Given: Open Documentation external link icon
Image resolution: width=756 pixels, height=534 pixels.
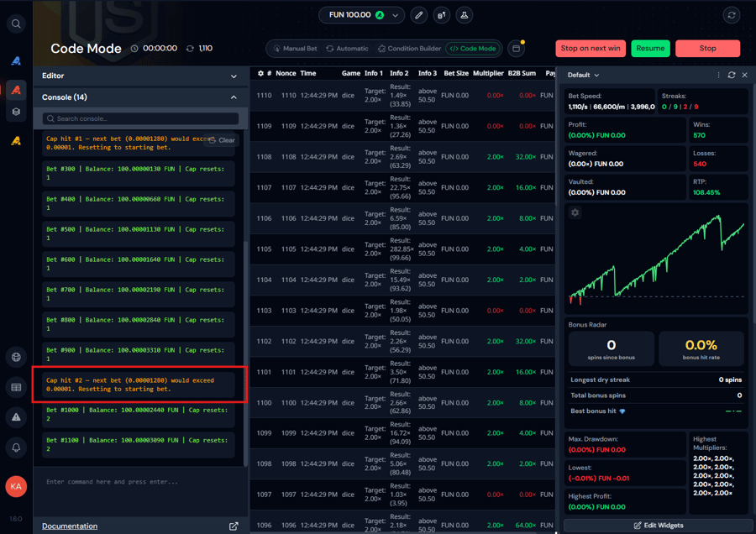Looking at the screenshot, I should [x=234, y=526].
